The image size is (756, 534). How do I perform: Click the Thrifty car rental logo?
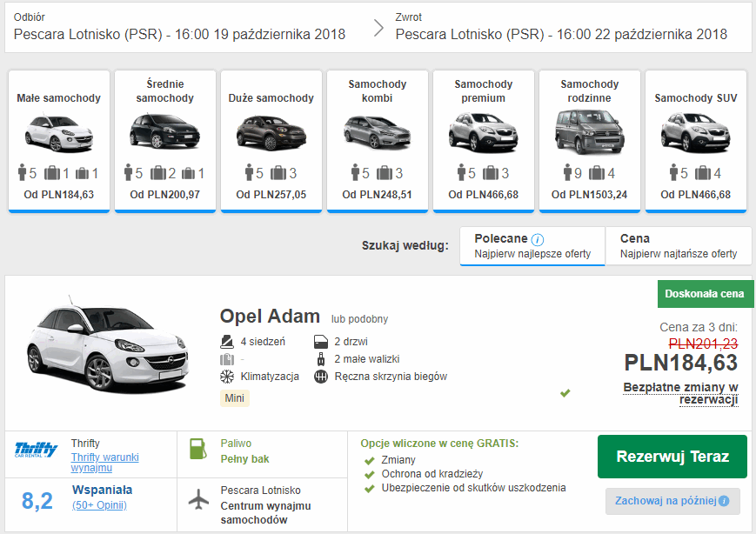(x=37, y=449)
